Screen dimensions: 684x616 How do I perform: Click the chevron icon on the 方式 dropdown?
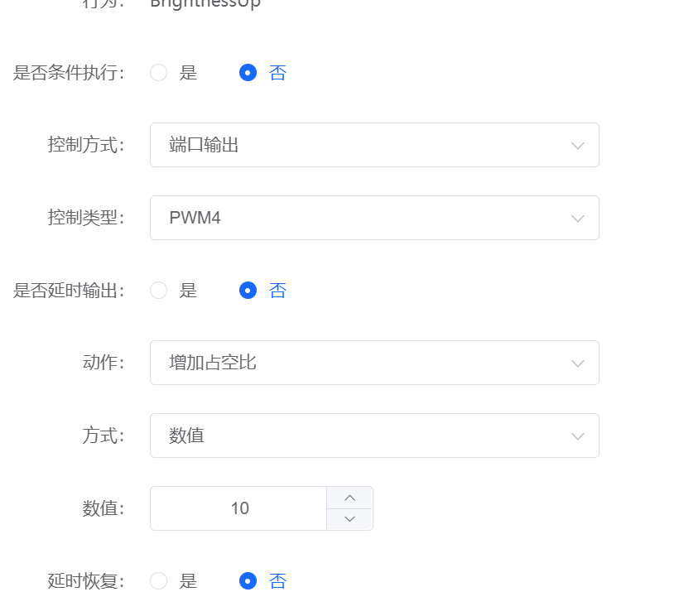tap(577, 436)
